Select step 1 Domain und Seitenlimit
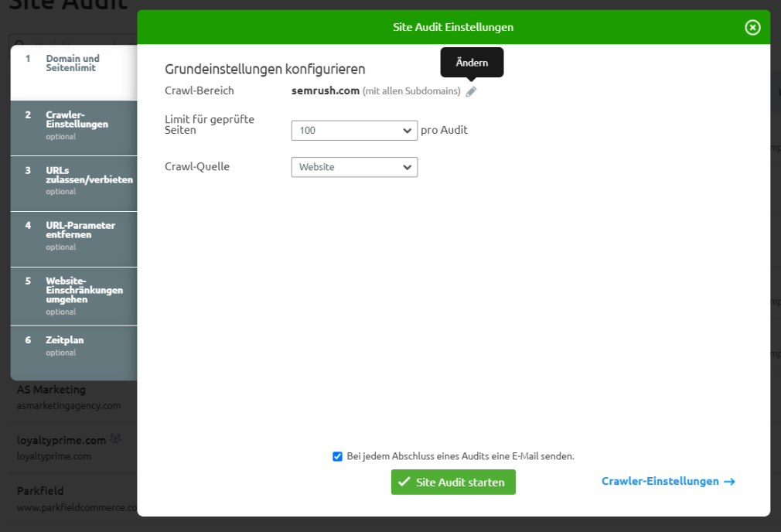The height and width of the screenshot is (532, 781). tap(73, 63)
